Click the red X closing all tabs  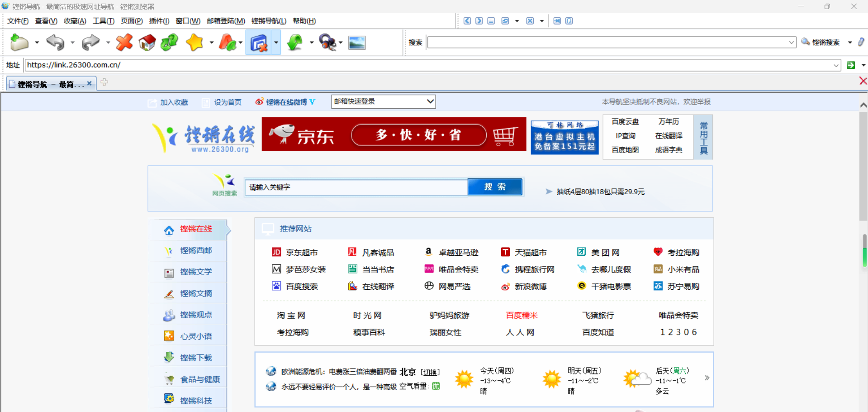coord(863,81)
